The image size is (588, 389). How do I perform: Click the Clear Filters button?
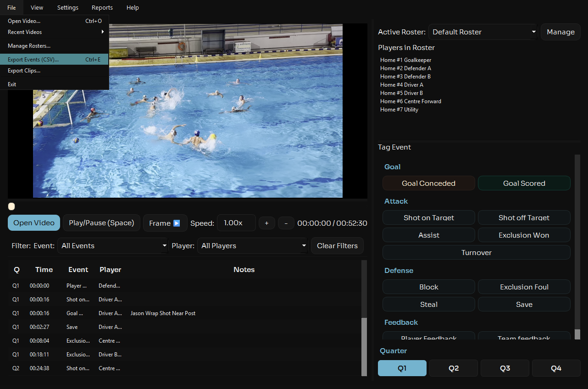tap(337, 246)
